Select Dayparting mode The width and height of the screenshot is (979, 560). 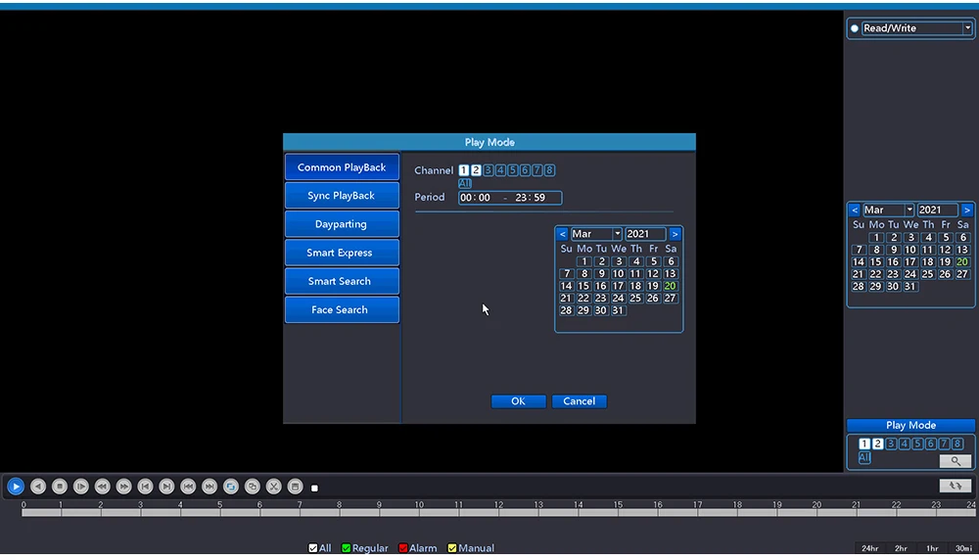[342, 224]
